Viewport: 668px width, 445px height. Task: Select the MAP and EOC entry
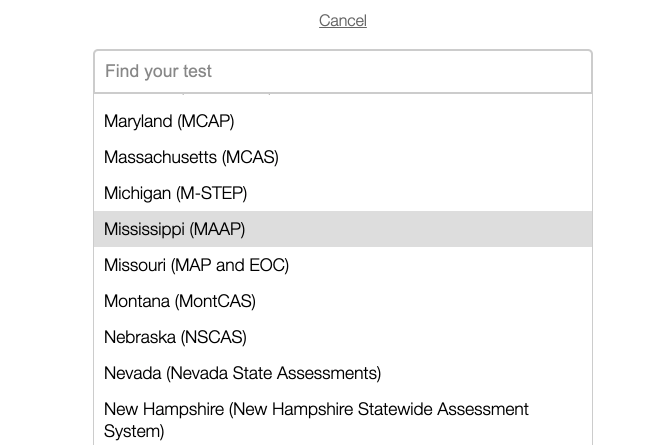(x=196, y=265)
